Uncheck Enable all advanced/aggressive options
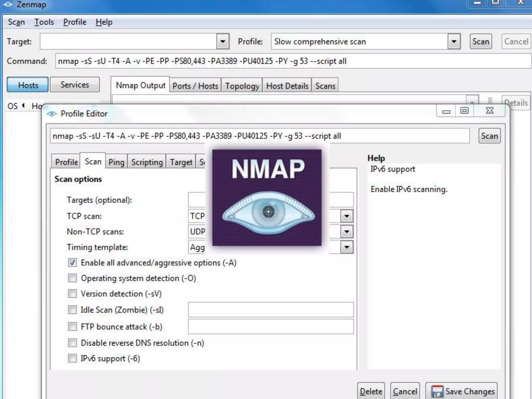Screen dimensions: 532x399 (72, 263)
